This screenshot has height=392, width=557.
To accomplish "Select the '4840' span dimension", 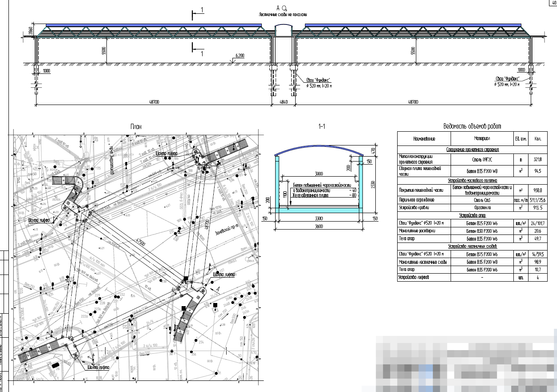I will pos(283,102).
